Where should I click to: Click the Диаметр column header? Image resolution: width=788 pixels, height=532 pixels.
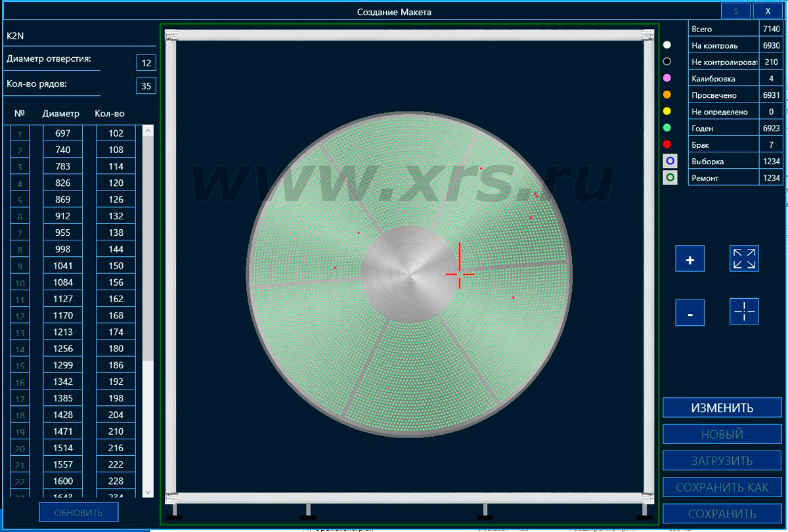click(x=60, y=114)
